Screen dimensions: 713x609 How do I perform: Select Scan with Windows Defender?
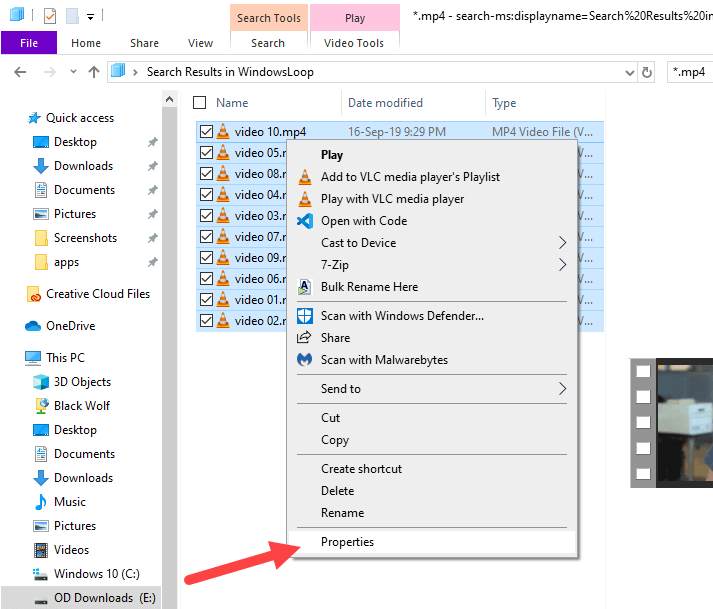[432, 316]
